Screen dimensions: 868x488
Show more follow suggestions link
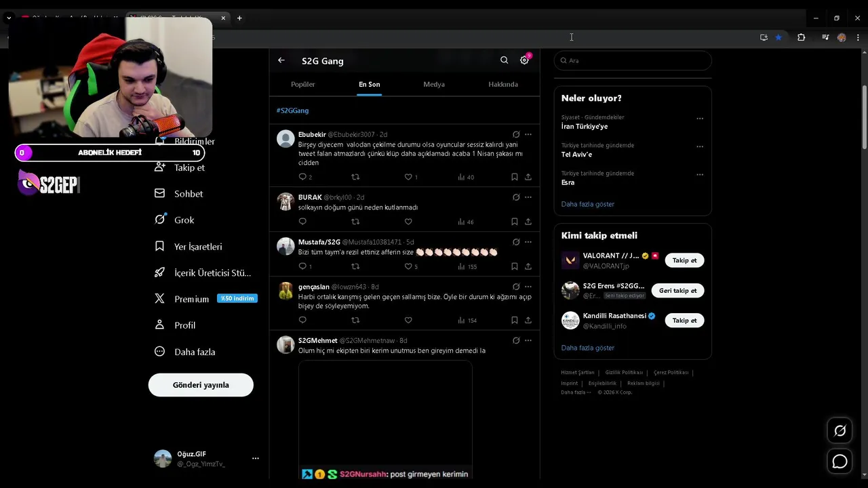588,348
